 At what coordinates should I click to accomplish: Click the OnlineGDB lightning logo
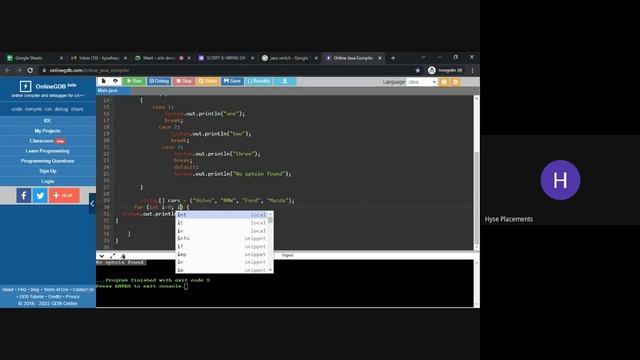pyautogui.click(x=25, y=86)
